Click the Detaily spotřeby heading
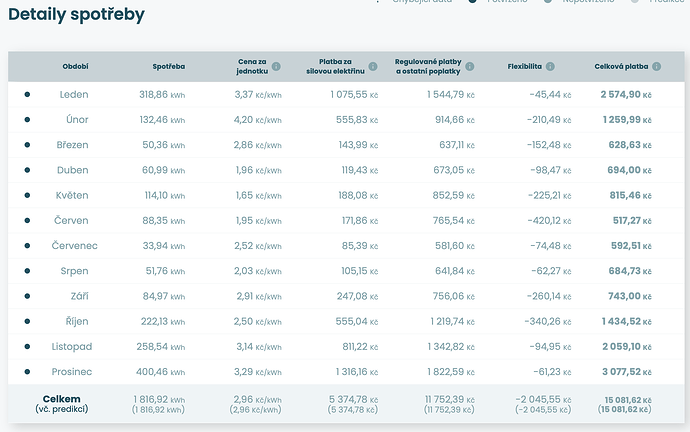 tap(76, 14)
